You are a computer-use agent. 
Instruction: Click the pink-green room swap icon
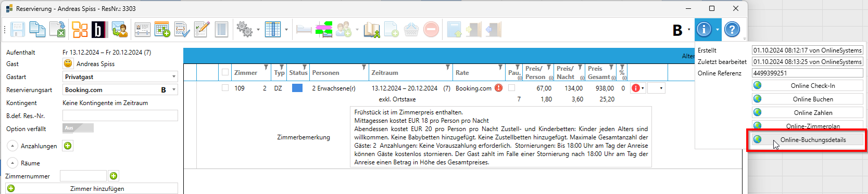click(x=323, y=30)
